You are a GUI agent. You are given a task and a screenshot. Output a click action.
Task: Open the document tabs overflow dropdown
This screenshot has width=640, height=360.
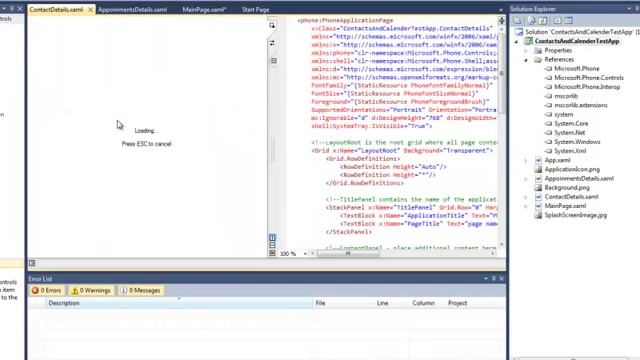point(501,10)
